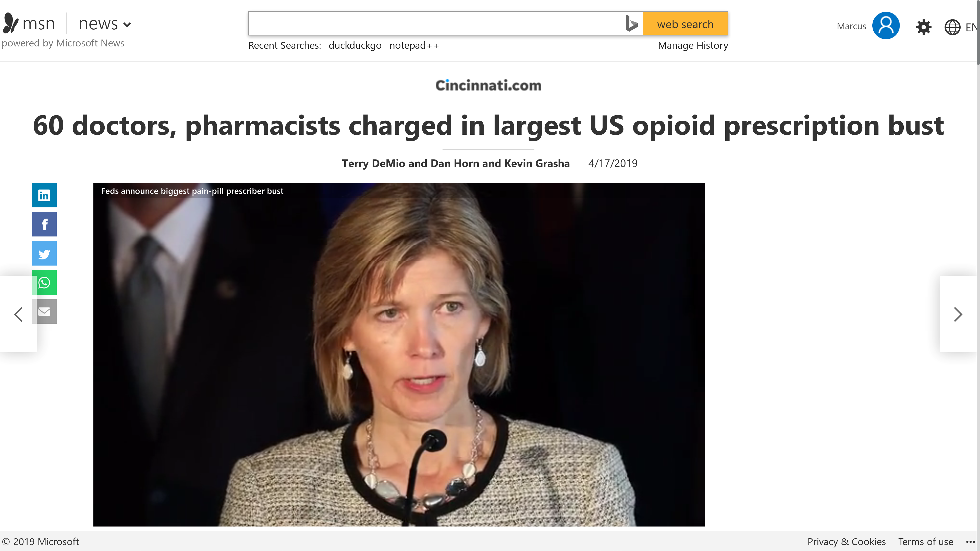
Task: Share article on LinkedIn
Action: 44,195
